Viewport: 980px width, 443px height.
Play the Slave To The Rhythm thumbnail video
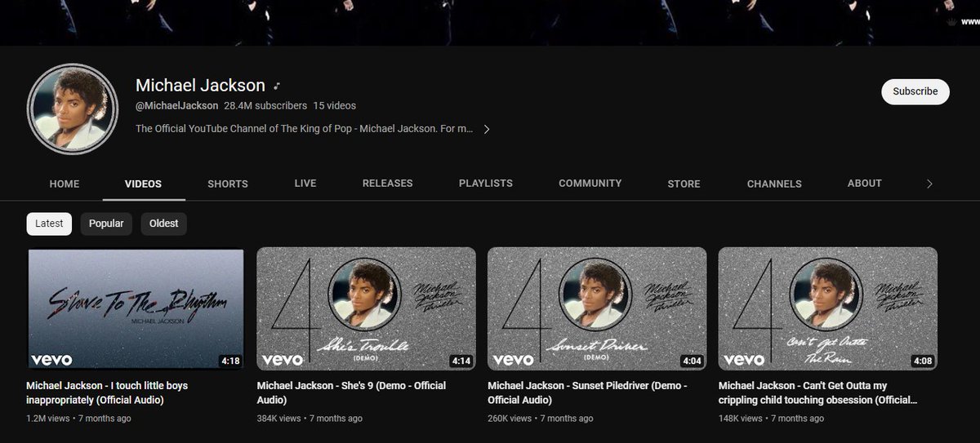tap(136, 308)
